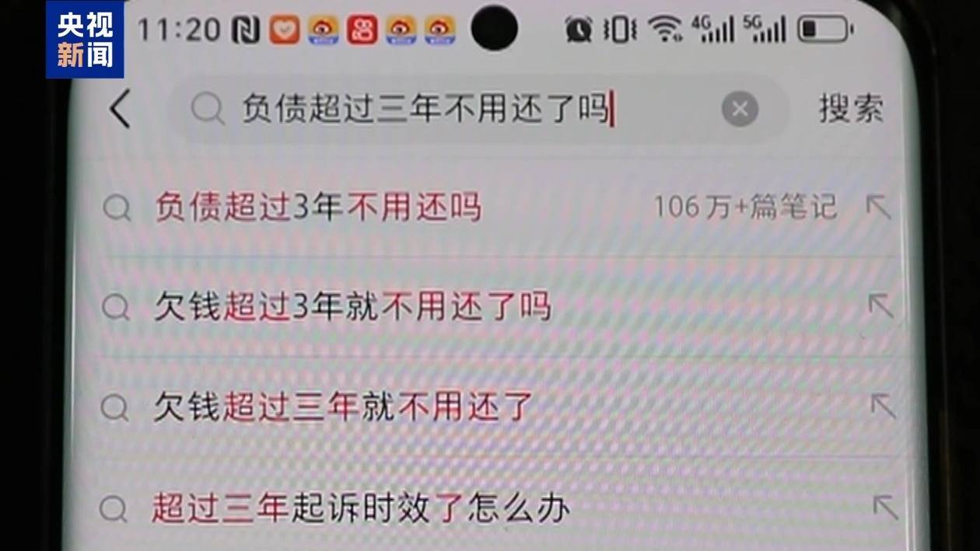Image resolution: width=980 pixels, height=551 pixels.
Task: Clear the search text with X button
Action: (740, 110)
